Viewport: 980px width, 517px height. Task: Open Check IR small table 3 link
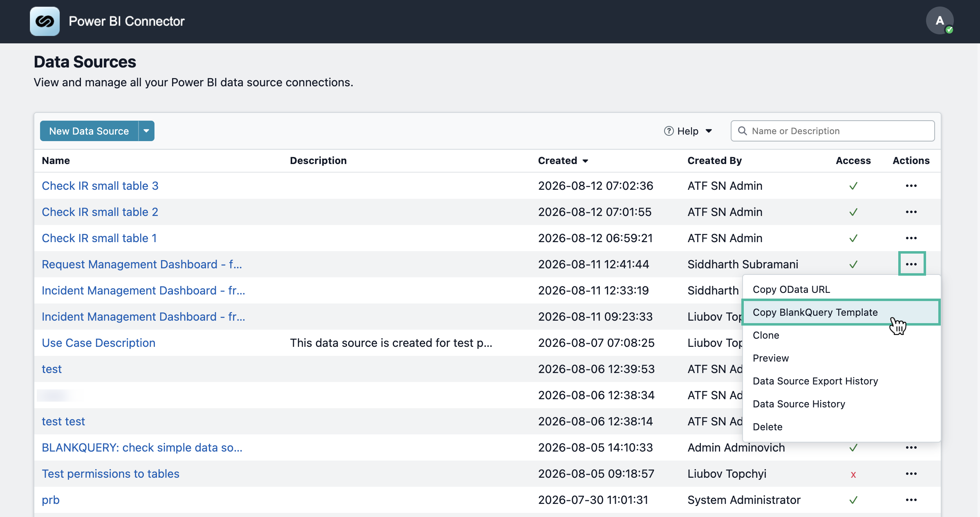point(100,186)
